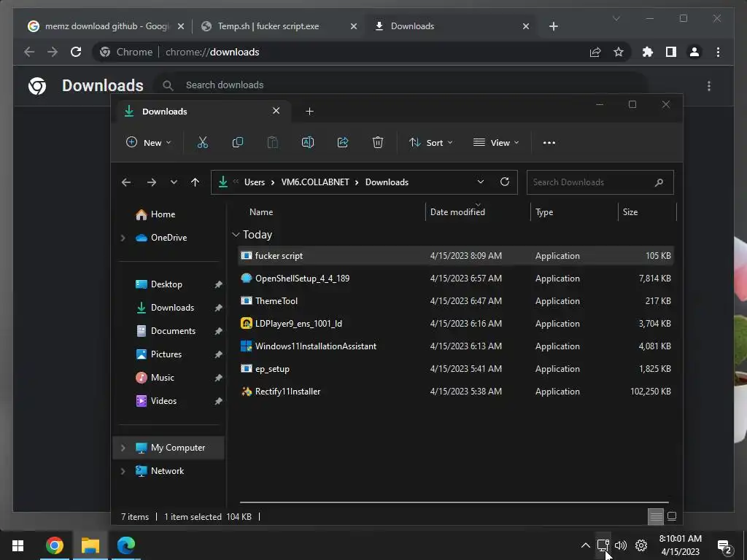Close the Temp.sh Chrome tab

(354, 26)
